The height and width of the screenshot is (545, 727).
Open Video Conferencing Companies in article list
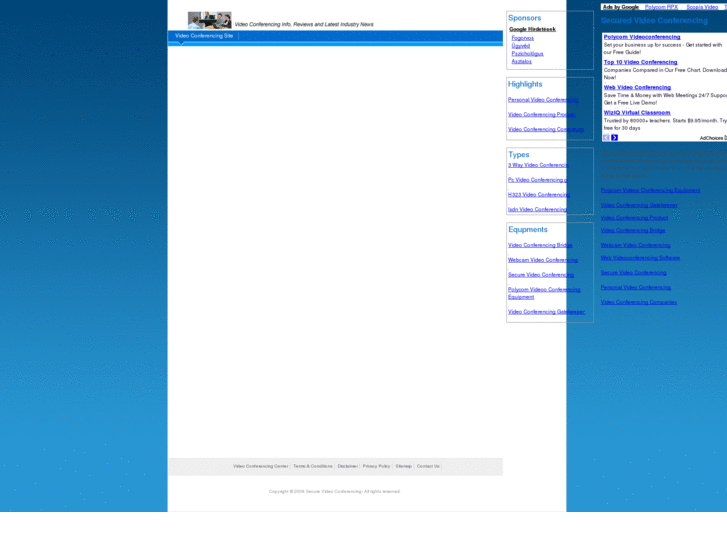click(638, 302)
